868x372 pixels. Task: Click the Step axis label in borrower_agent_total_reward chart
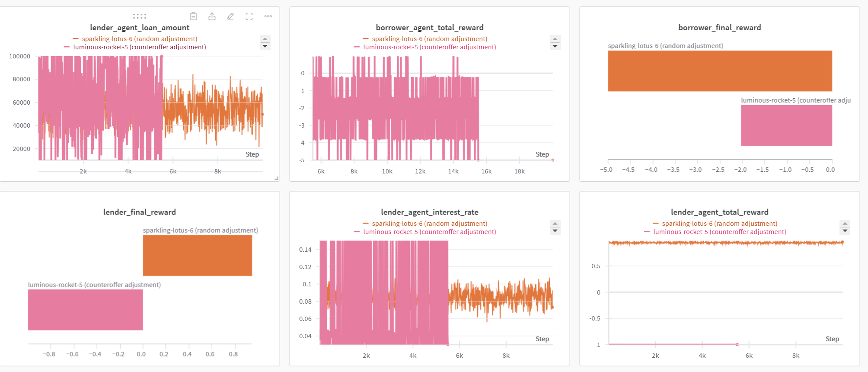pos(542,154)
